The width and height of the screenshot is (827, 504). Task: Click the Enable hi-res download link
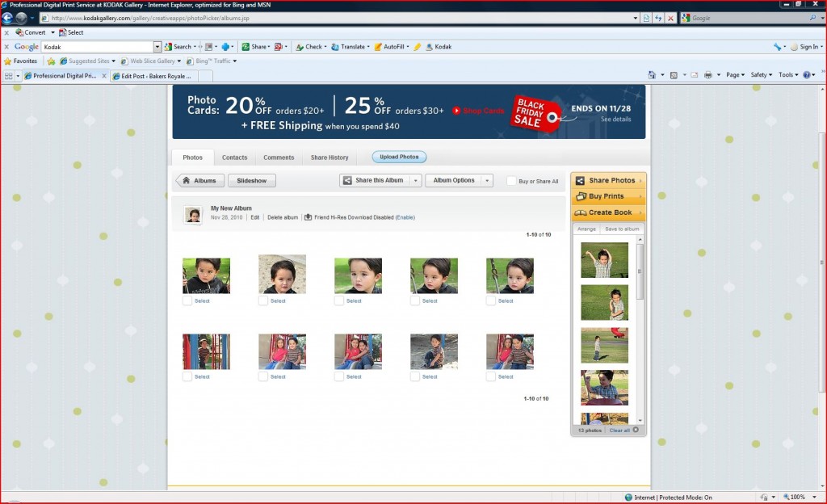(405, 217)
